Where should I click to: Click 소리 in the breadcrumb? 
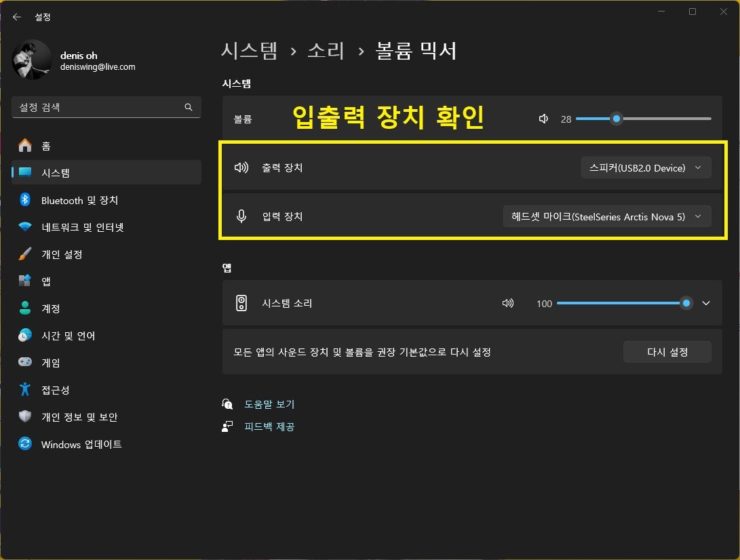(x=326, y=50)
